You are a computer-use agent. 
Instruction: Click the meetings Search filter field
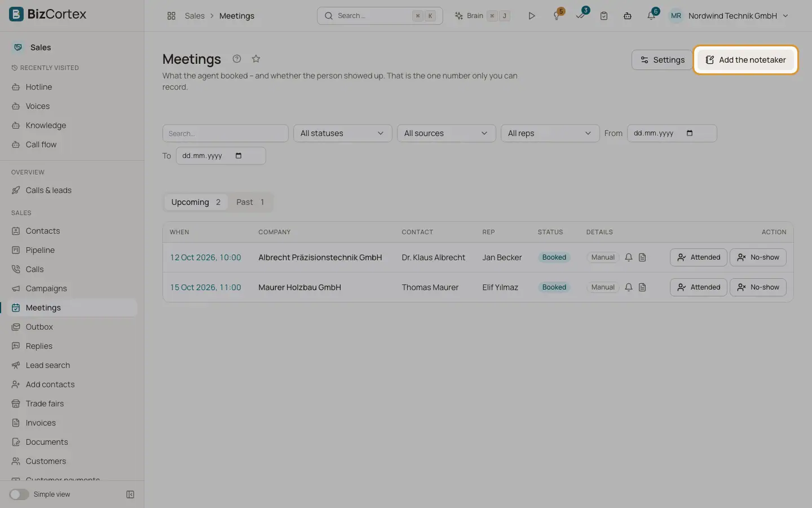(x=226, y=133)
